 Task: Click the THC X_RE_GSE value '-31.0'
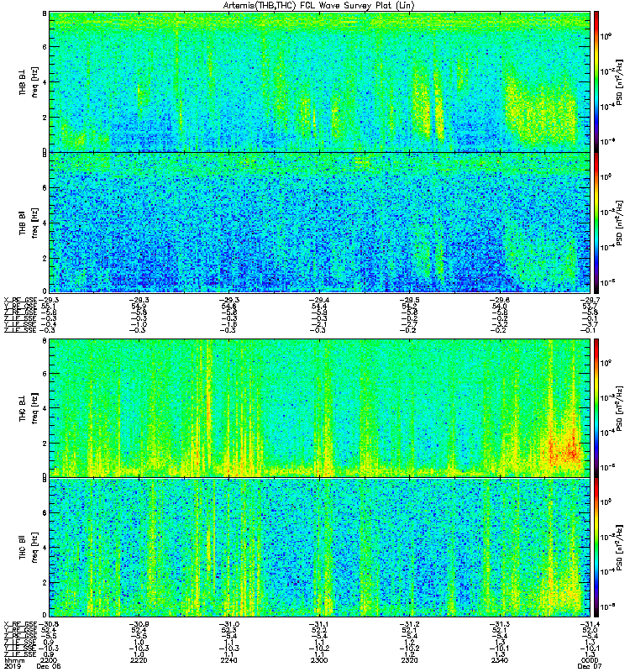[228, 624]
